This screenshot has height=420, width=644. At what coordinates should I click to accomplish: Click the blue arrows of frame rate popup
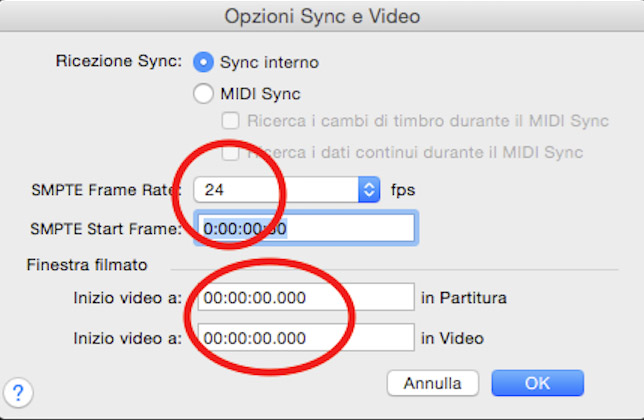(369, 189)
